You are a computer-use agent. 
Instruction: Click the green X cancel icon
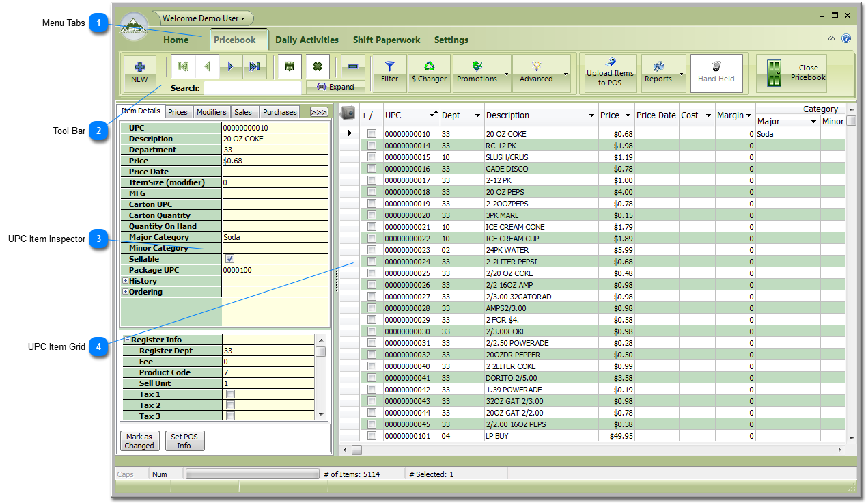click(318, 66)
